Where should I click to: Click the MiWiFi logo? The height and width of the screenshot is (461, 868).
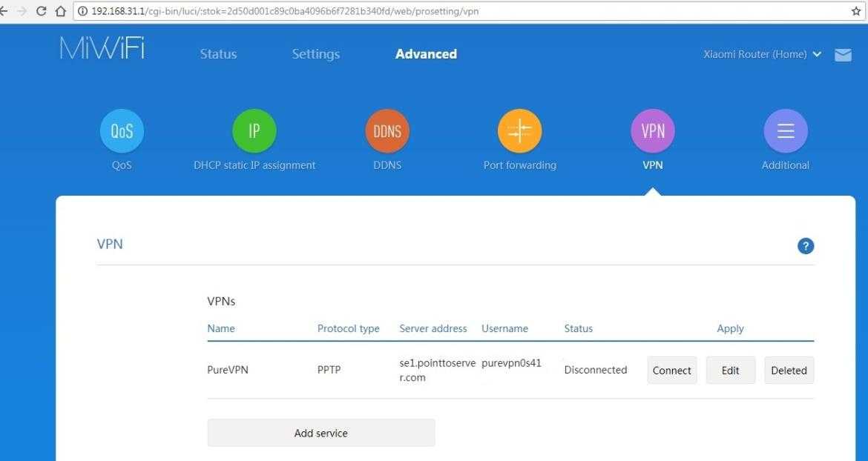click(102, 49)
